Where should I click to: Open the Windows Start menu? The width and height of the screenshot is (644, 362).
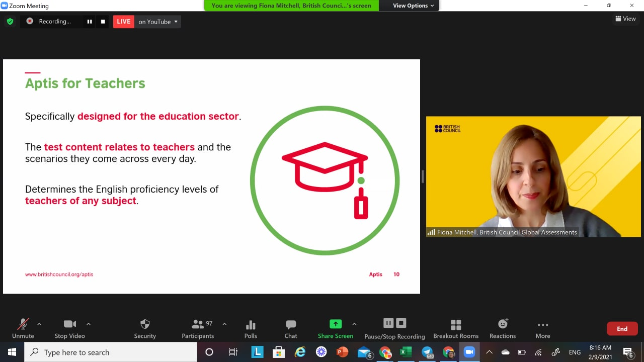click(12, 352)
